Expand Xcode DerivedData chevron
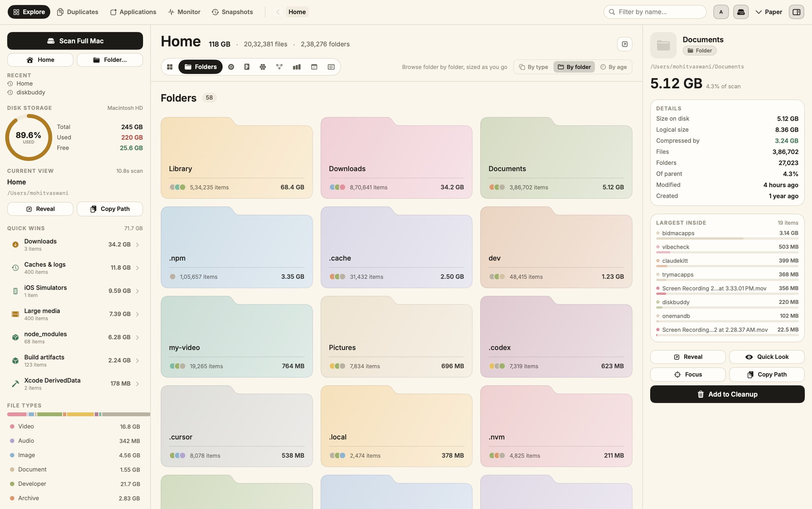Screen dimensions: 812x509 pyautogui.click(x=138, y=384)
